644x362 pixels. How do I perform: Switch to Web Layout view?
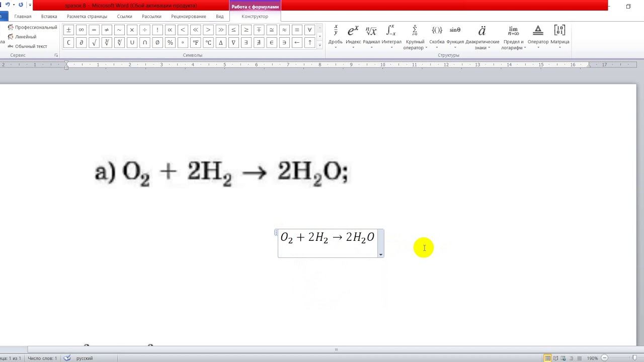pyautogui.click(x=564, y=358)
